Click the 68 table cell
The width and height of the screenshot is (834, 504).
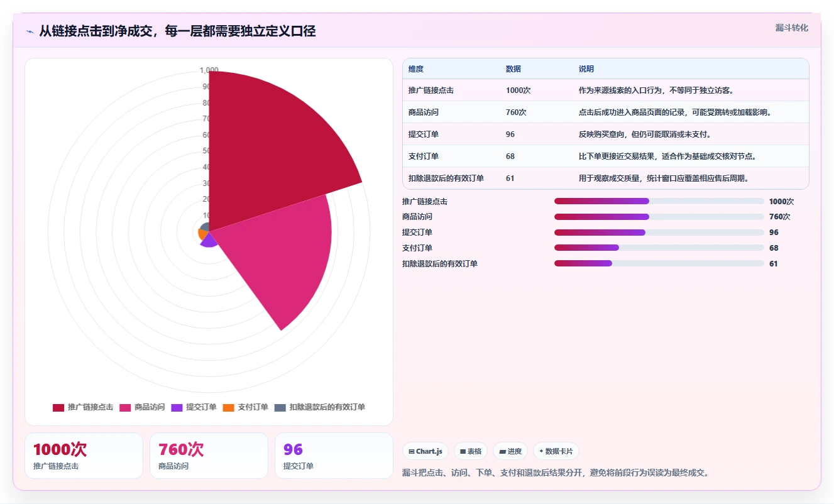pyautogui.click(x=510, y=156)
